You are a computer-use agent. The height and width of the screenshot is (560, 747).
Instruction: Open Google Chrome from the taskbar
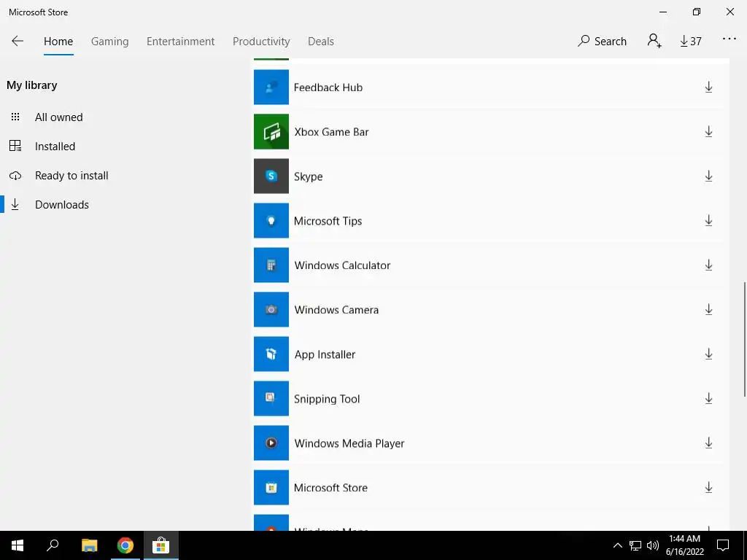coord(125,545)
